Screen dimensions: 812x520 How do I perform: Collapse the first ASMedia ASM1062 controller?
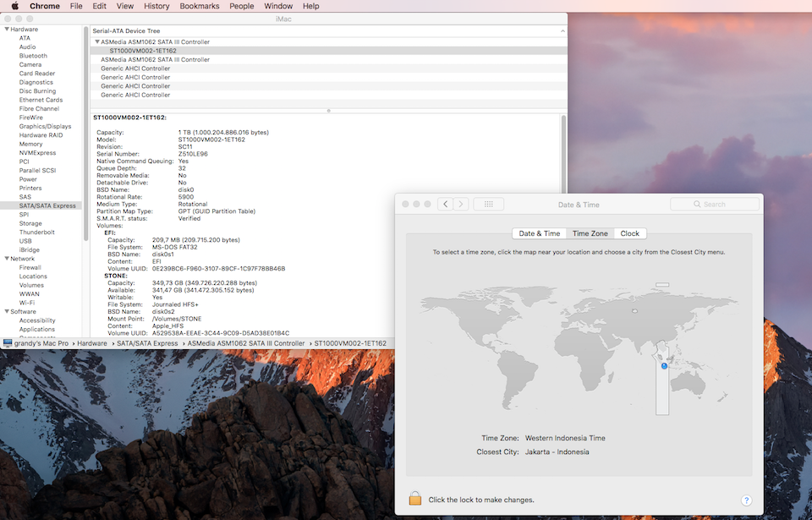[x=96, y=42]
